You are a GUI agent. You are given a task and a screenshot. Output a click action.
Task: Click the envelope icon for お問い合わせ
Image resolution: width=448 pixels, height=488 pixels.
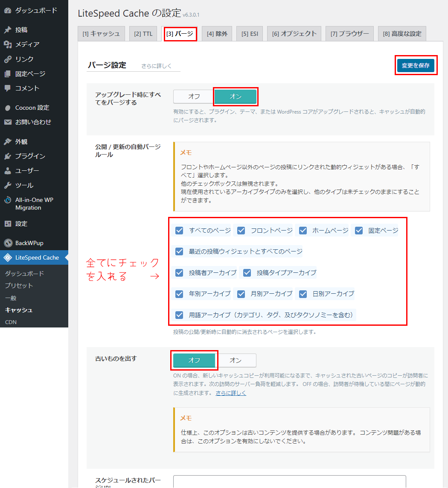point(8,122)
